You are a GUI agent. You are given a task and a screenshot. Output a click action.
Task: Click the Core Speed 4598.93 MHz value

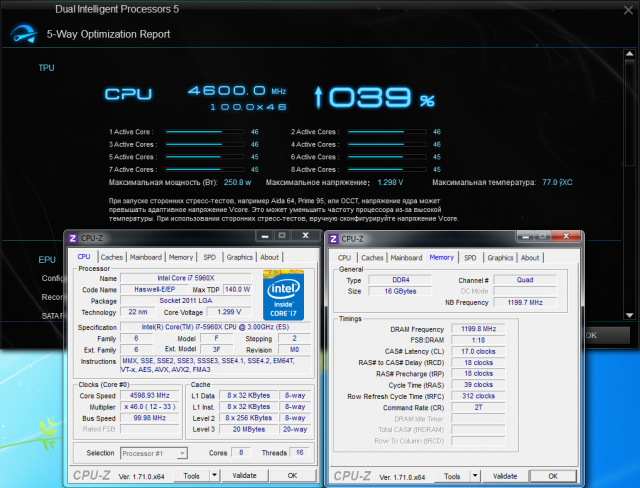(x=149, y=395)
